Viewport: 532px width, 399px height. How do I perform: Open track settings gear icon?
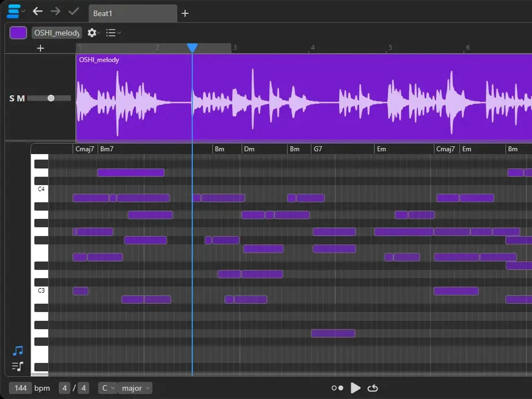coord(92,33)
